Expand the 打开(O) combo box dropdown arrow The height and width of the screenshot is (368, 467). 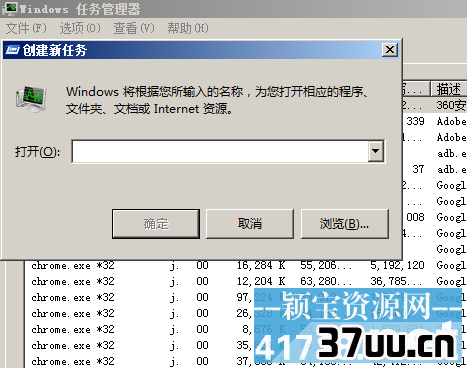click(376, 151)
